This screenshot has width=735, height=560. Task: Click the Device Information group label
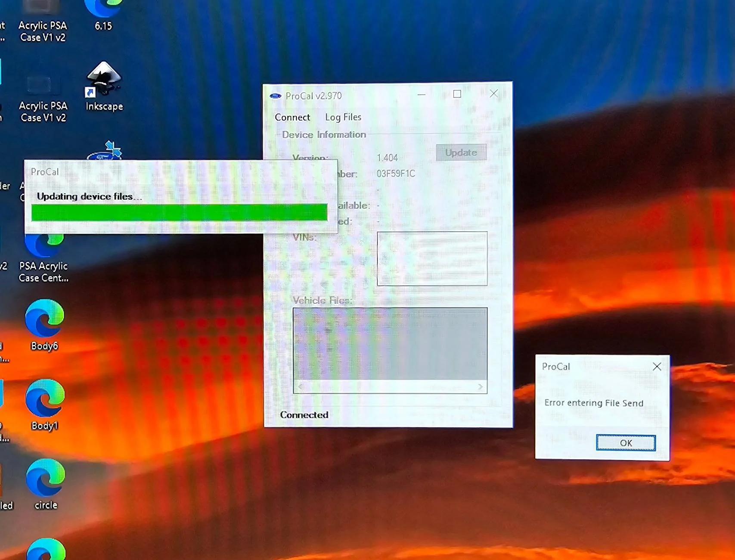(324, 134)
